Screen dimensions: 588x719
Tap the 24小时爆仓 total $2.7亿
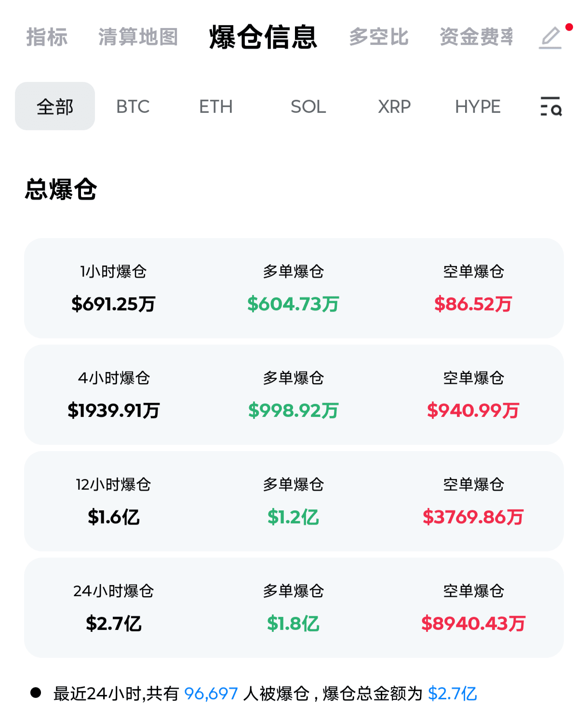click(113, 624)
